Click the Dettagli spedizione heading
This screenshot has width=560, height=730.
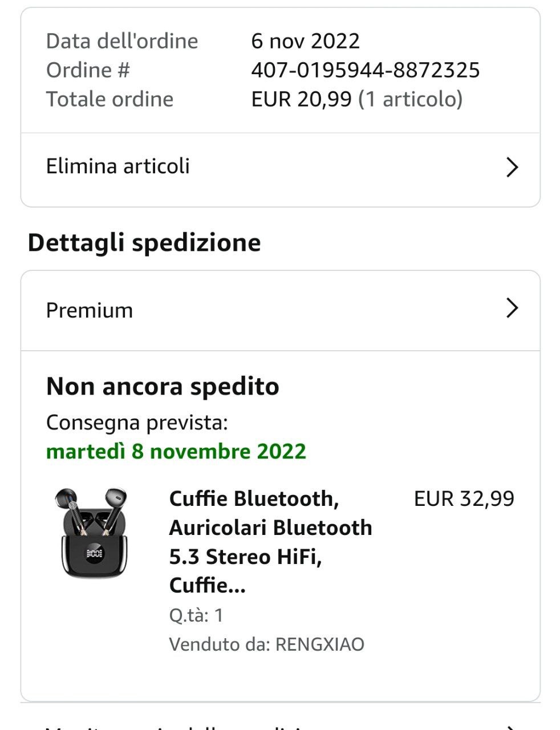click(x=144, y=243)
